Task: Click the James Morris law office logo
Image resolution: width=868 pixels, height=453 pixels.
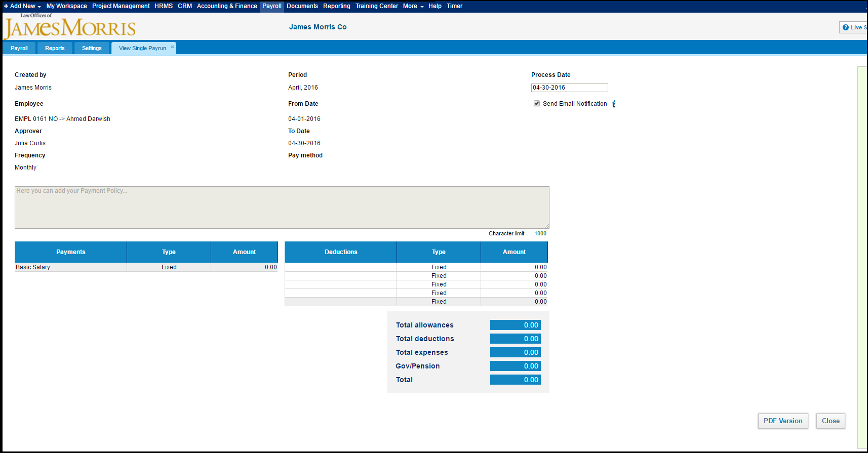Action: [70, 26]
